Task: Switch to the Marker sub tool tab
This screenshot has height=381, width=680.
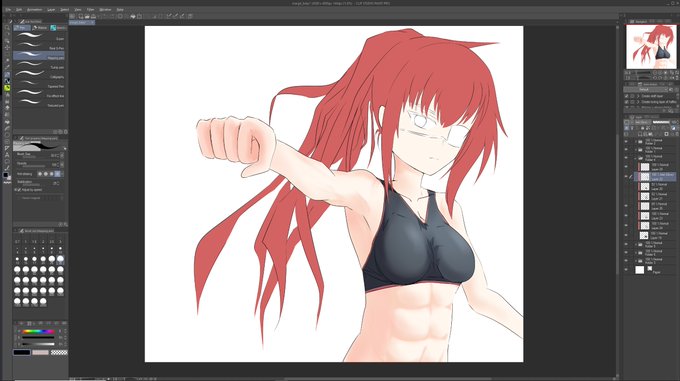Action: [x=40, y=28]
